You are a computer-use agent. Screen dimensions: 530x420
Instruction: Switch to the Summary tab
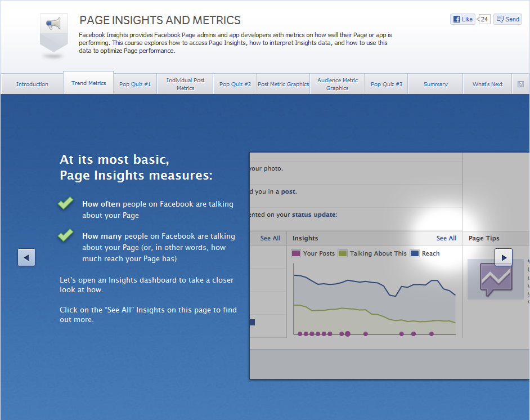tap(435, 84)
